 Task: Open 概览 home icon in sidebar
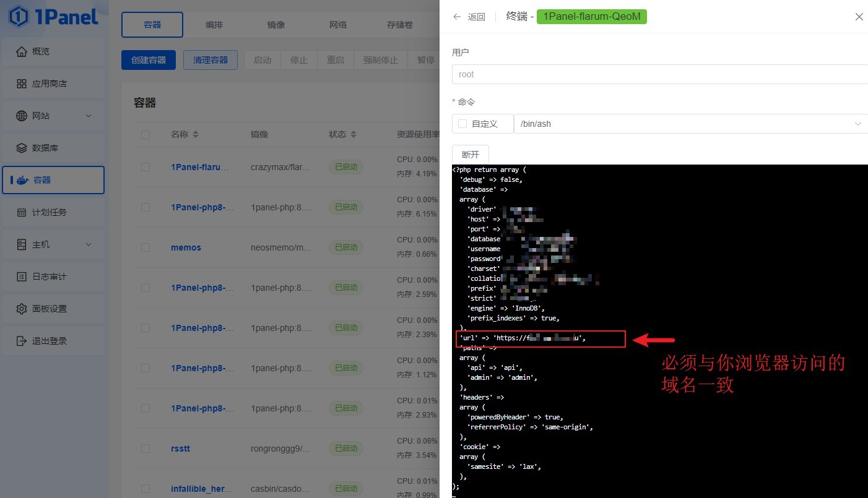(22, 51)
